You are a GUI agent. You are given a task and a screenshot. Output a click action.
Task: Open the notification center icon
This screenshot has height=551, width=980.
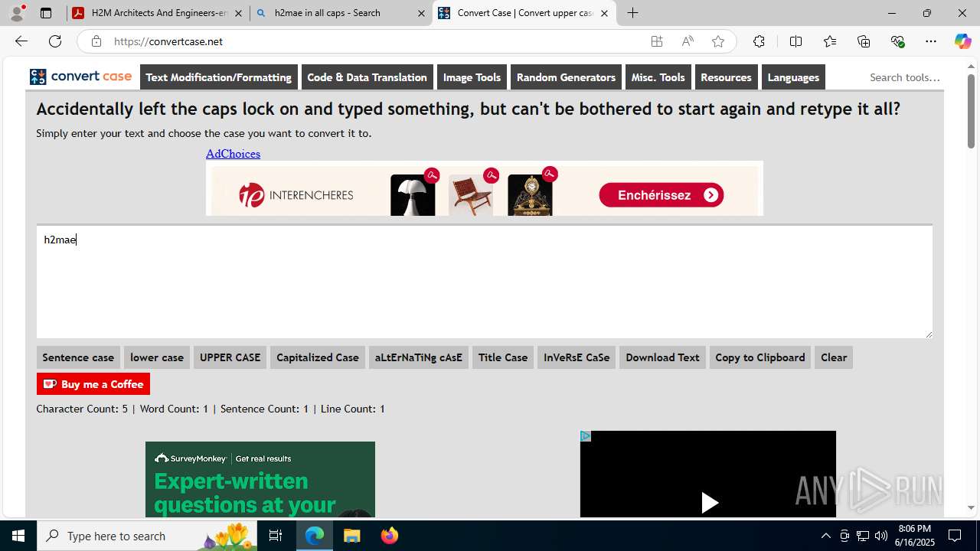pyautogui.click(x=955, y=536)
